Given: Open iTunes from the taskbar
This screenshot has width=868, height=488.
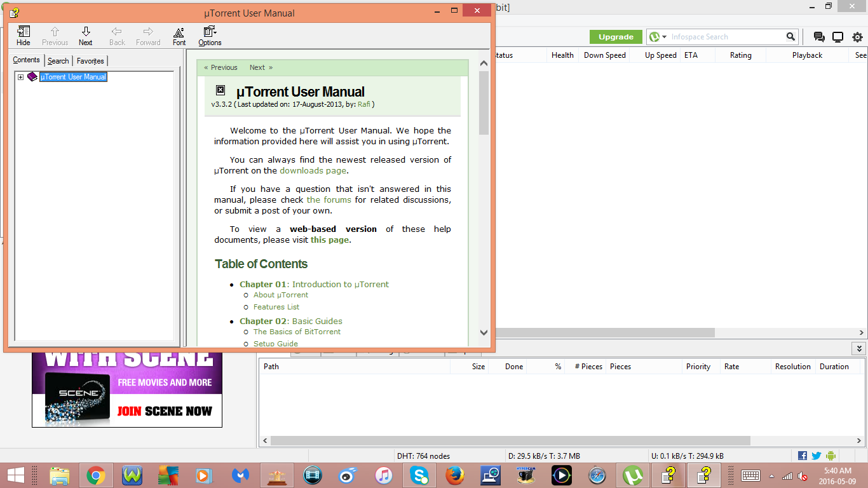Looking at the screenshot, I should coord(384,475).
